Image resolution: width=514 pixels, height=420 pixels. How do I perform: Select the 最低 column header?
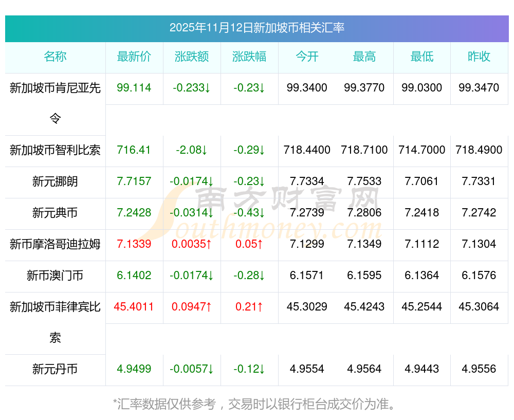(422, 57)
